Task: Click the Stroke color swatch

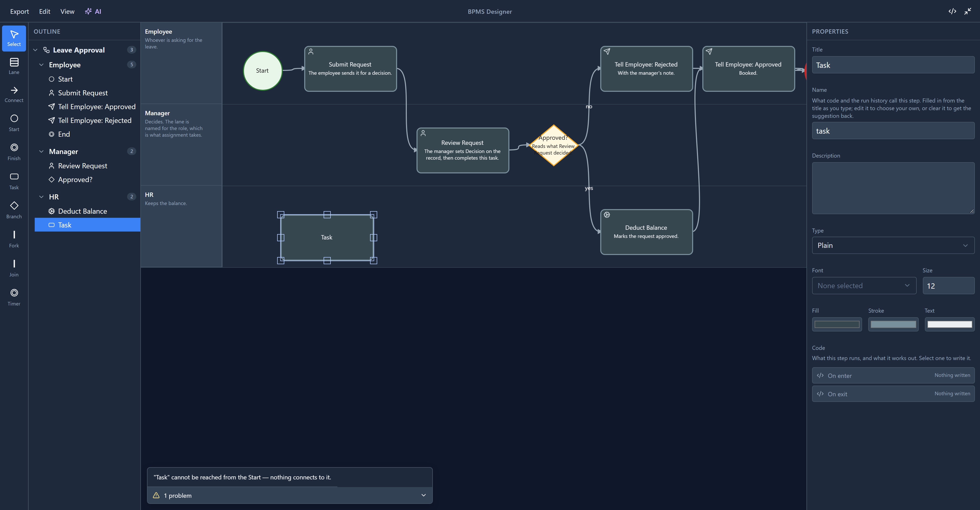Action: tap(893, 324)
